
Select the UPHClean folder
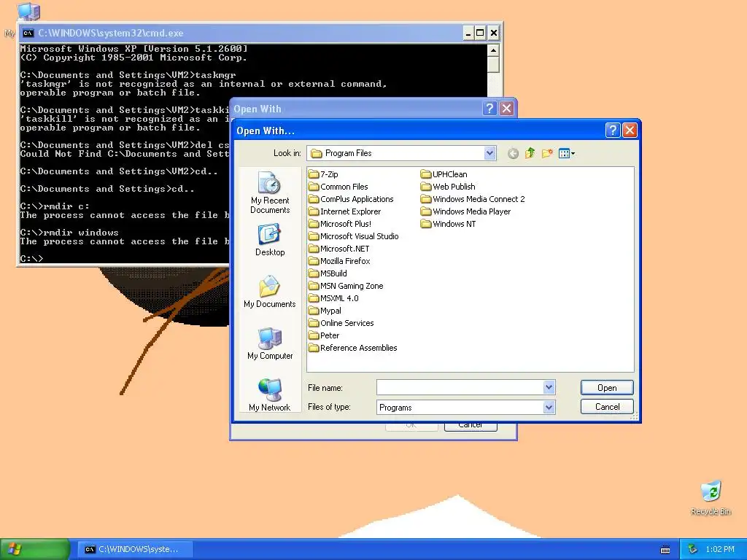point(444,174)
